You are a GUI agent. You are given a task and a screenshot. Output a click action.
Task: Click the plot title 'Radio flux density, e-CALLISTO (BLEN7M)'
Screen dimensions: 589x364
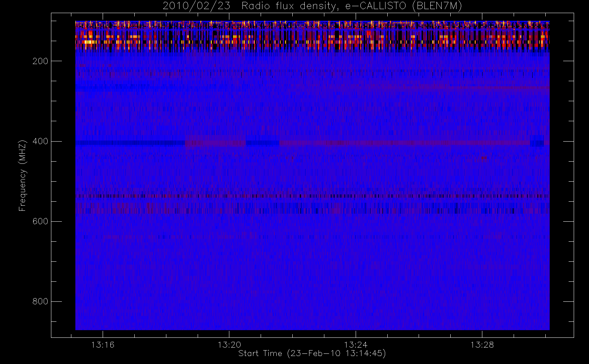(x=352, y=6)
